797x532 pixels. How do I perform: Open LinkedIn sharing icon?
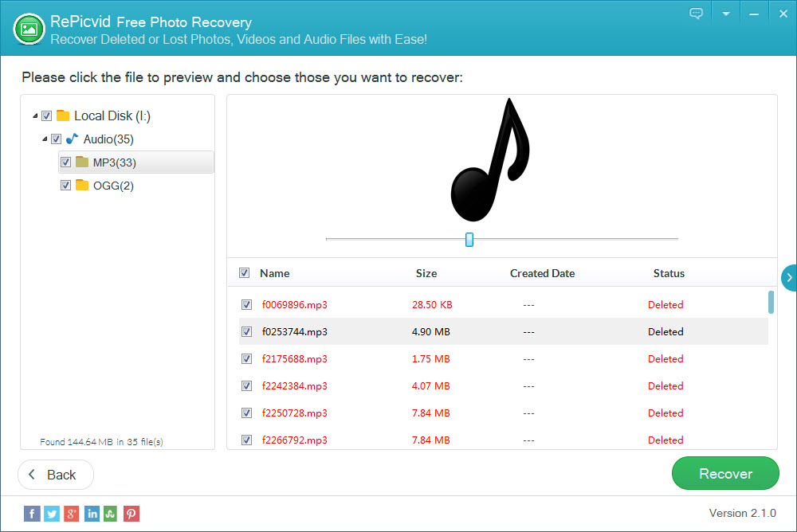click(92, 514)
